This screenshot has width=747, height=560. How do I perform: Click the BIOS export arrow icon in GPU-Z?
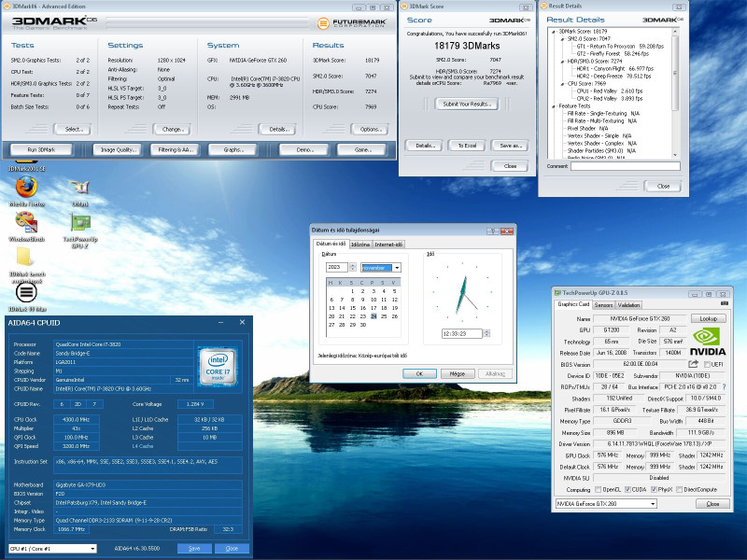694,364
